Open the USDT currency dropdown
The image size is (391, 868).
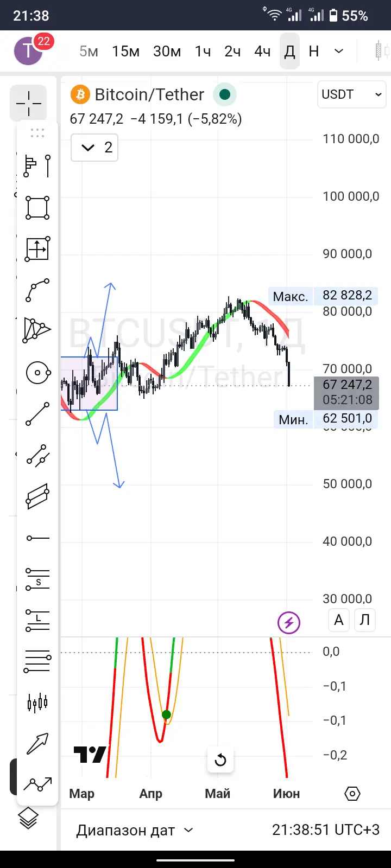tap(351, 94)
